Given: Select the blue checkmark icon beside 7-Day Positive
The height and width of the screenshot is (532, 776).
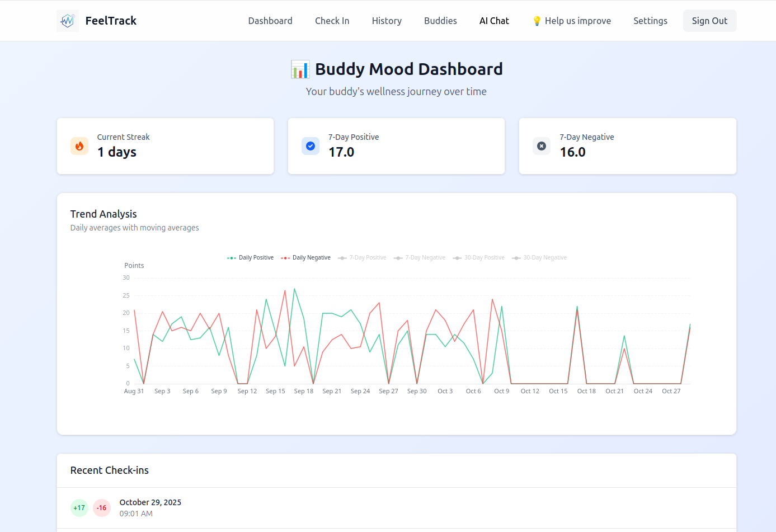Looking at the screenshot, I should coord(310,146).
